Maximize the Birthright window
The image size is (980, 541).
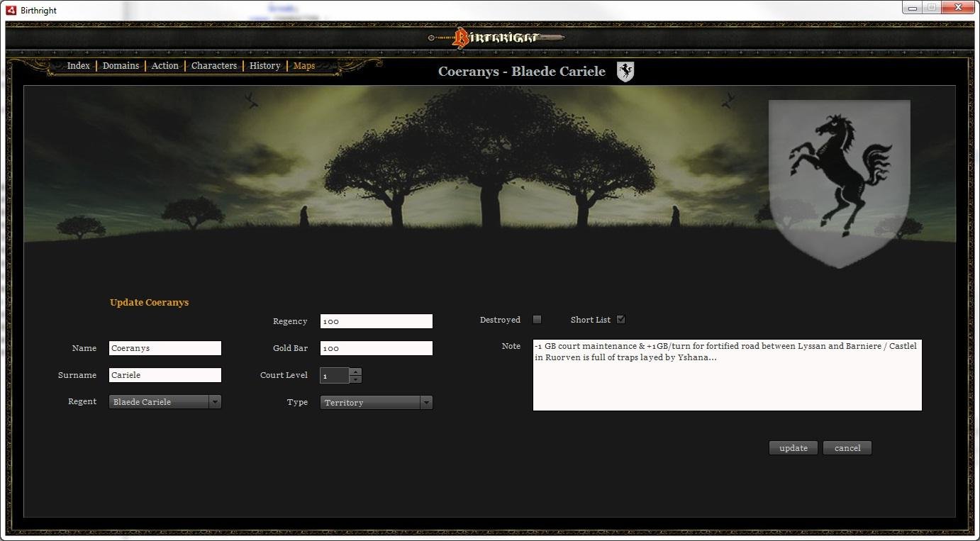930,7
